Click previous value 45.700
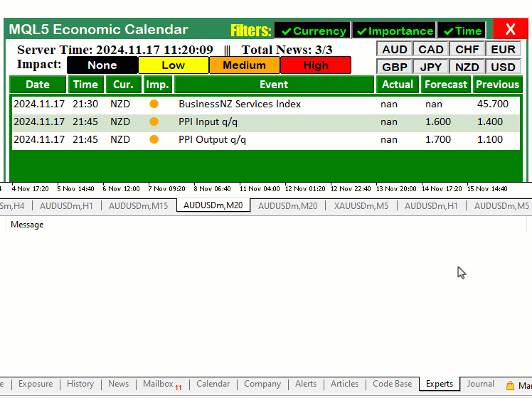The height and width of the screenshot is (398, 532). tap(493, 104)
